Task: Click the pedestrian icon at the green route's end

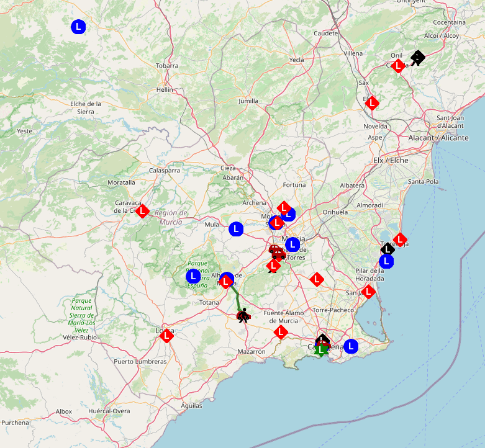Action: pos(244,315)
